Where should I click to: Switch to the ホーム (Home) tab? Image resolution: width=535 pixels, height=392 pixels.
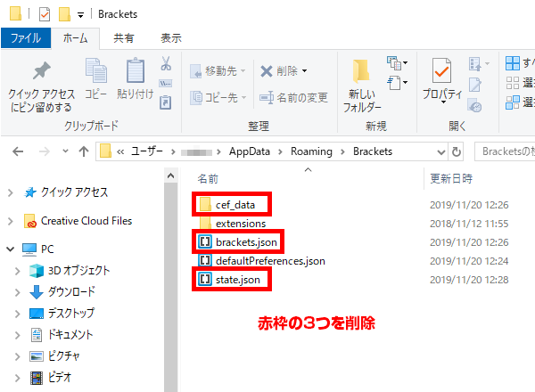(76, 38)
